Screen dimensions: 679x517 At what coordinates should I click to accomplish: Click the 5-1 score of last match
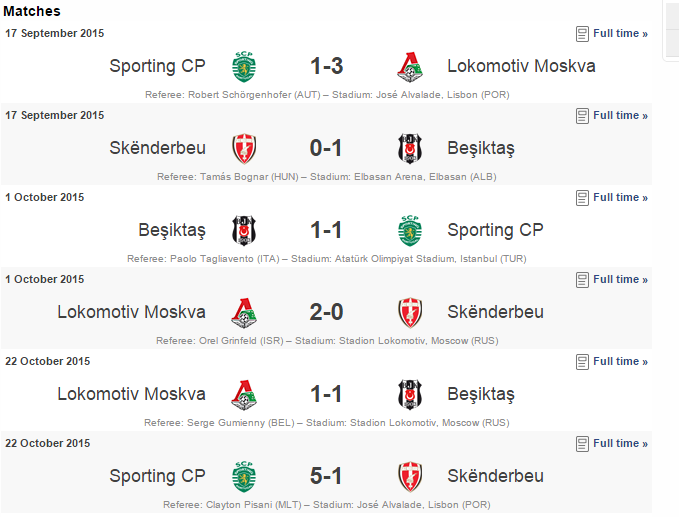coord(326,476)
